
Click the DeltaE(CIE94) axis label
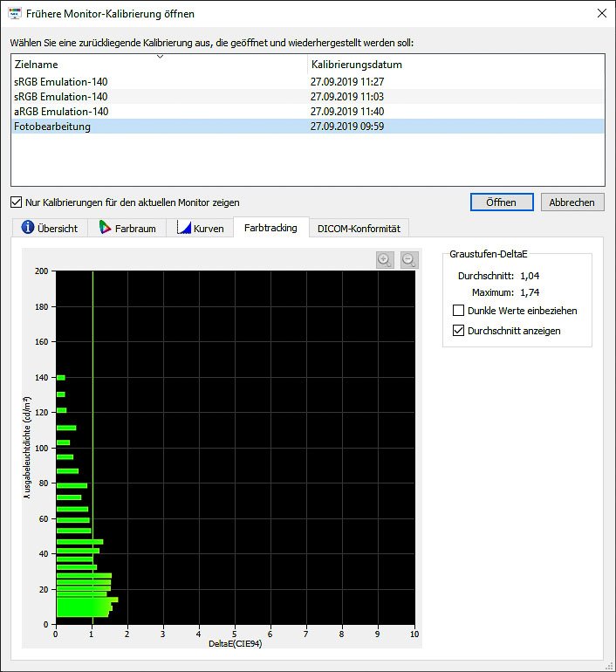click(235, 643)
